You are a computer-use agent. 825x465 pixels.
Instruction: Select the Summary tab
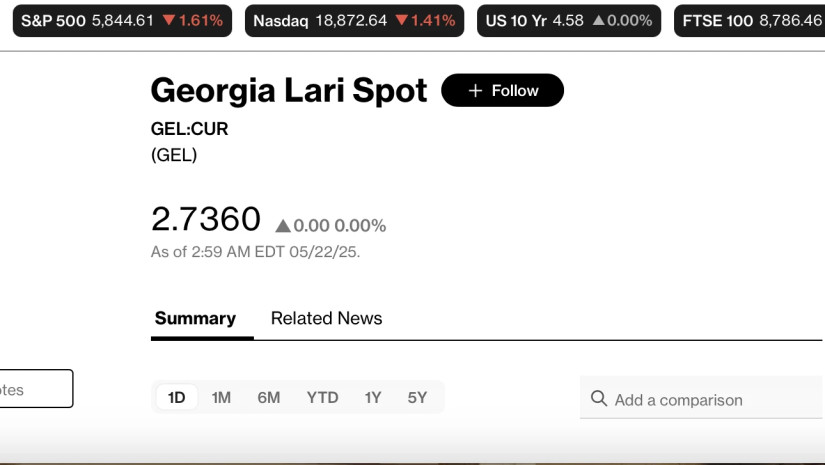pos(195,318)
